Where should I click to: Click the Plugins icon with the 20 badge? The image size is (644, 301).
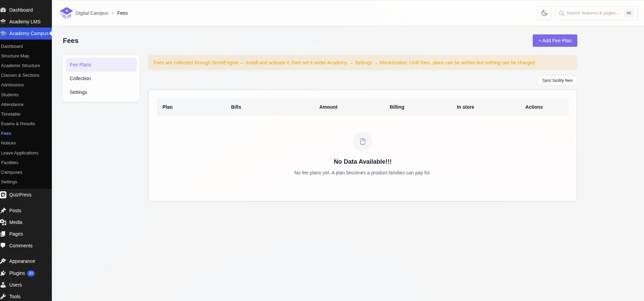point(3,273)
